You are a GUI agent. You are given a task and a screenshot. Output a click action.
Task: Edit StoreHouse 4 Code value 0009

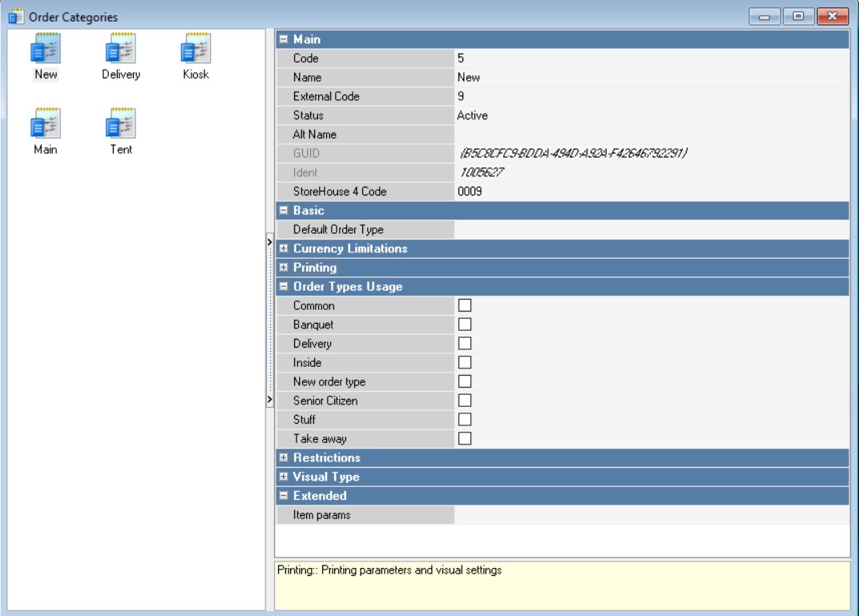(651, 191)
